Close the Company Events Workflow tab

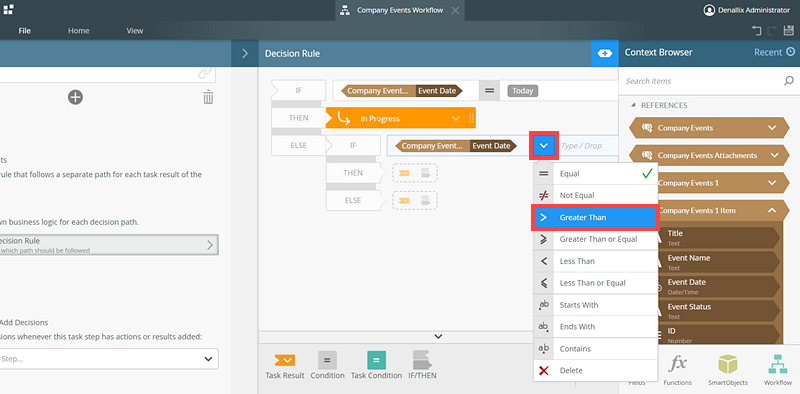455,10
